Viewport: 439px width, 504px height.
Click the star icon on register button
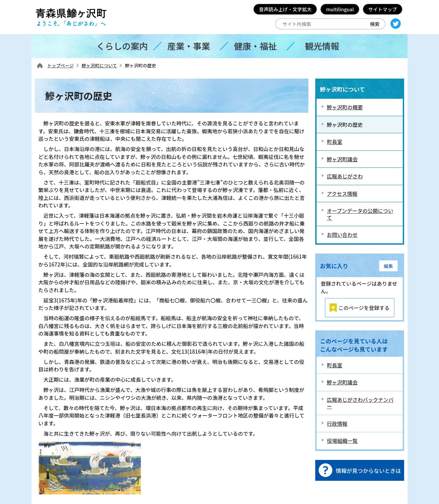pyautogui.click(x=333, y=308)
